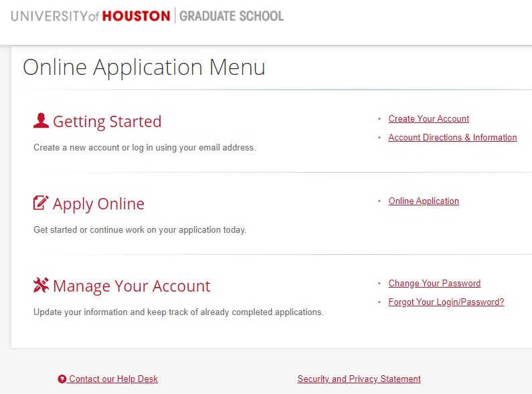The width and height of the screenshot is (532, 394).
Task: Open Account Directions & Information link
Action: pyautogui.click(x=452, y=138)
